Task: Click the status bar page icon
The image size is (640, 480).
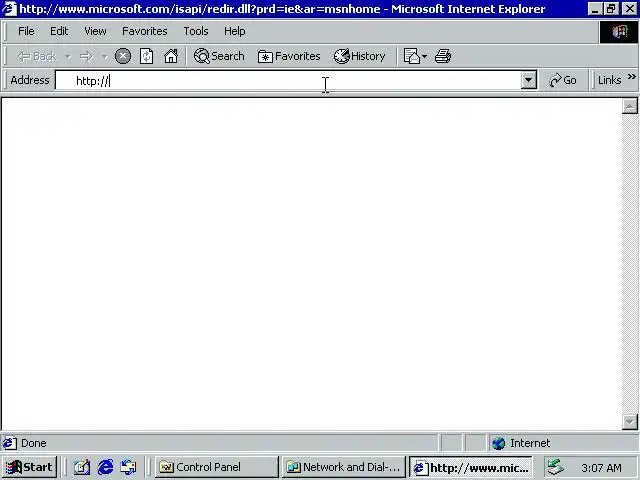Action: pyautogui.click(x=10, y=443)
